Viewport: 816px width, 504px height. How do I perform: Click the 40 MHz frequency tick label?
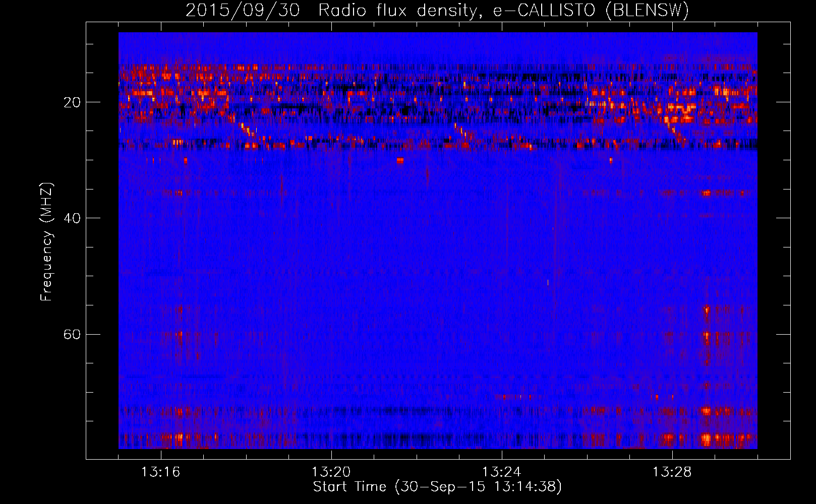72,218
